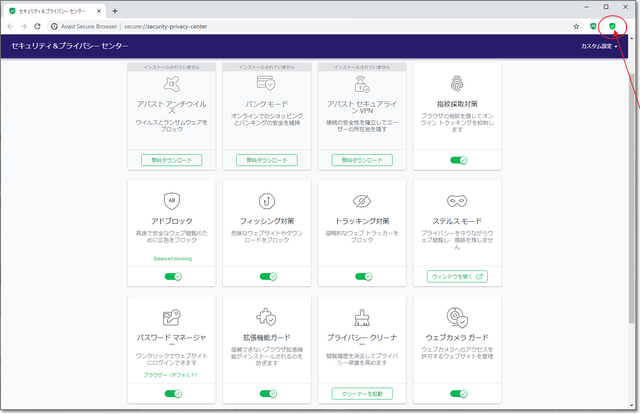Open the Balanced blocking mode selector
640x414 pixels.
point(174,258)
